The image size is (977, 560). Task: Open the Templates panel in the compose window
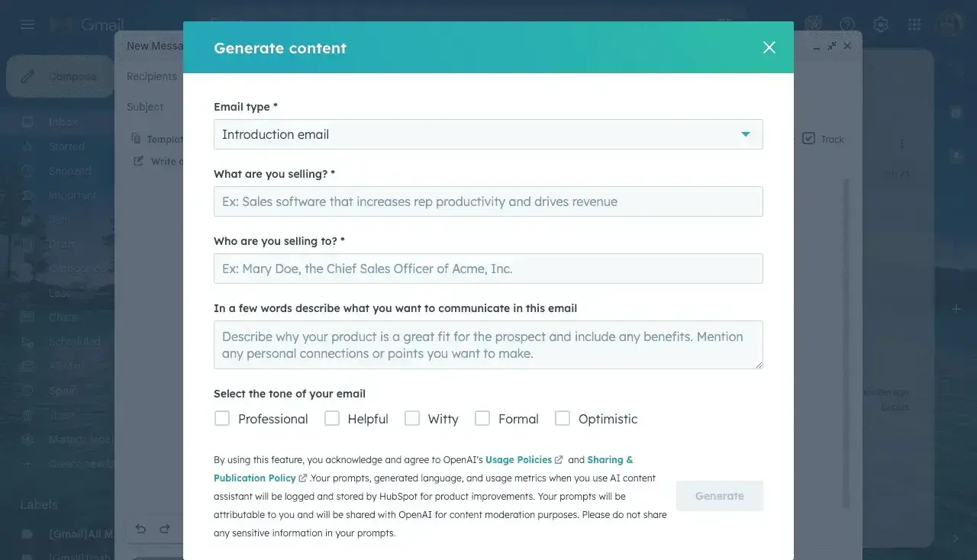(x=158, y=138)
